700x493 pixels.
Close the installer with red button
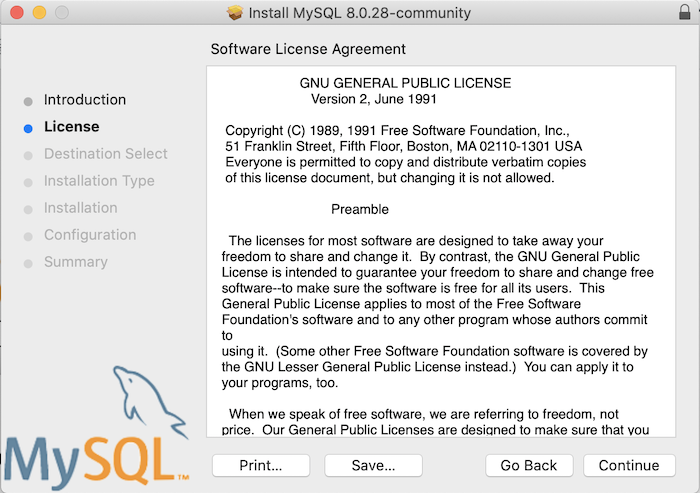17,12
